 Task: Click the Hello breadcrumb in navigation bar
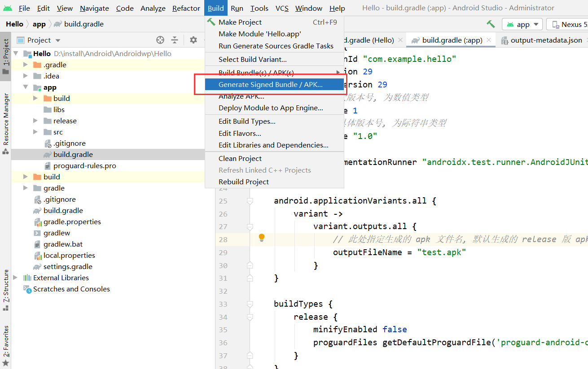14,24
